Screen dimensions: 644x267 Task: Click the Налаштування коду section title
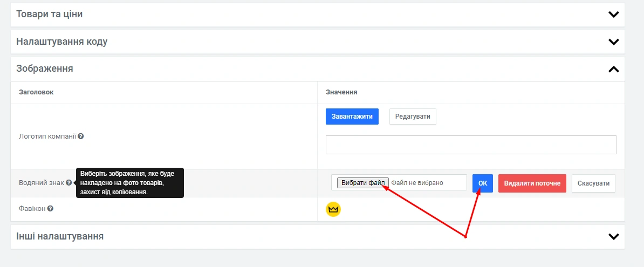[62, 42]
